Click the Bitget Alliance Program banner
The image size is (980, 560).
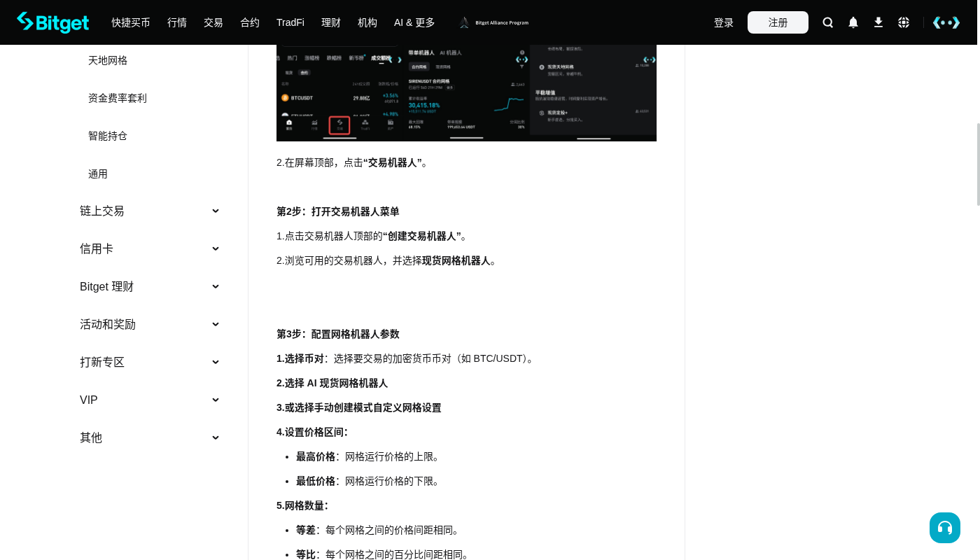point(494,22)
